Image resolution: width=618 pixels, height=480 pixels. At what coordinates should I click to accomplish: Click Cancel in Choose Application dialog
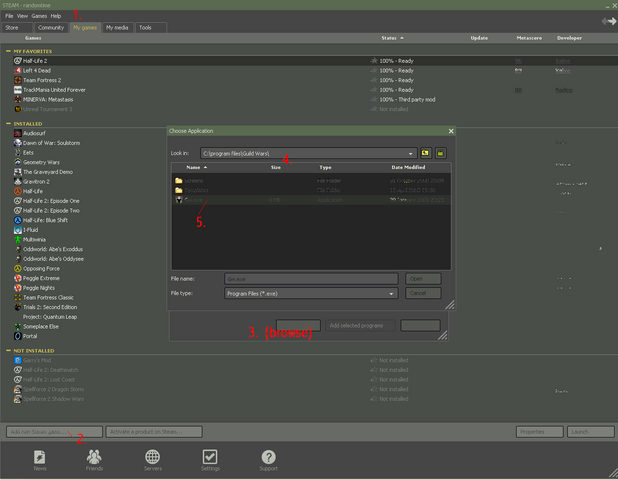click(x=423, y=293)
